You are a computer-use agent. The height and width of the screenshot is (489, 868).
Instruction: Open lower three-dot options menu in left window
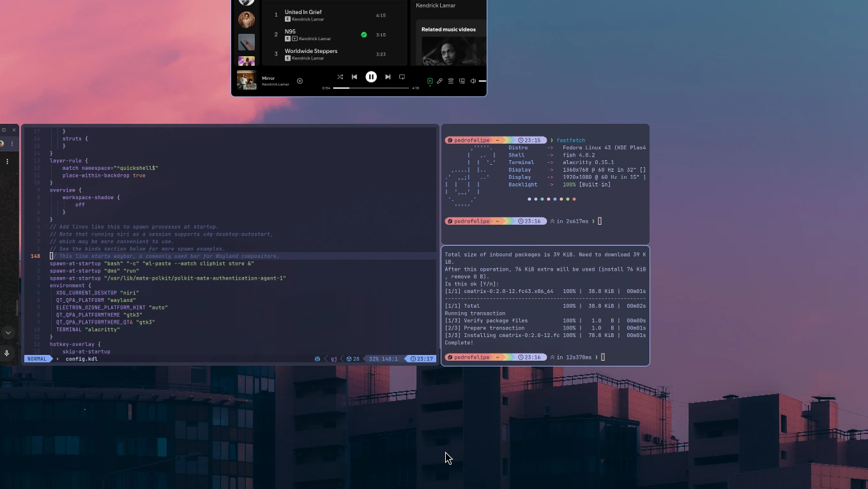click(x=8, y=162)
